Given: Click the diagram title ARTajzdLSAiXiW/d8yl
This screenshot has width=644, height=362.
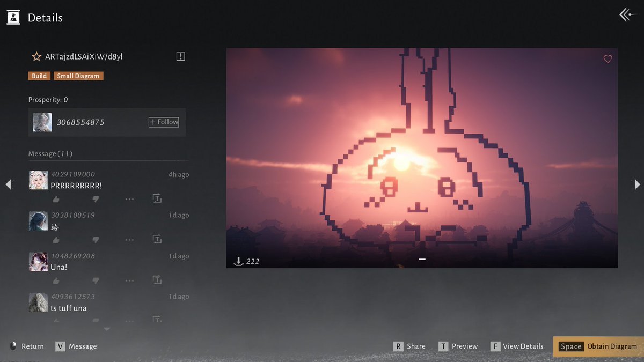Looking at the screenshot, I should pos(84,56).
